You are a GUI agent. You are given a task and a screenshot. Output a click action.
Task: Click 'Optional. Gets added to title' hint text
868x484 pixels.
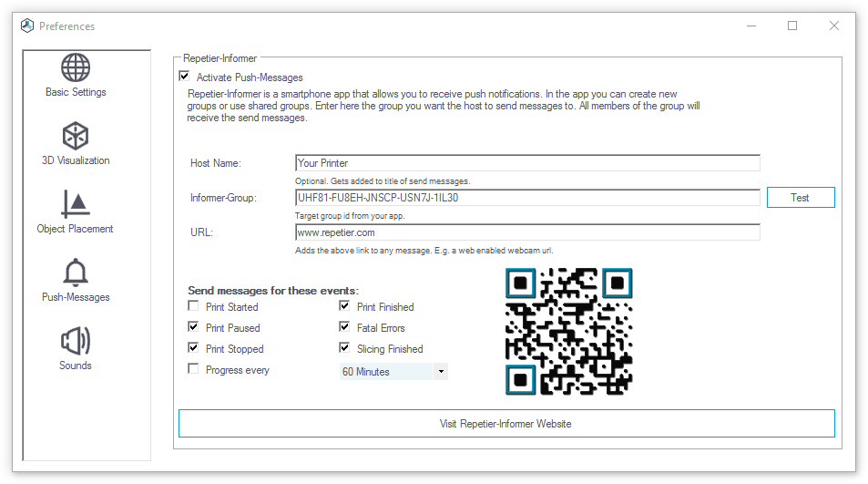(x=383, y=181)
